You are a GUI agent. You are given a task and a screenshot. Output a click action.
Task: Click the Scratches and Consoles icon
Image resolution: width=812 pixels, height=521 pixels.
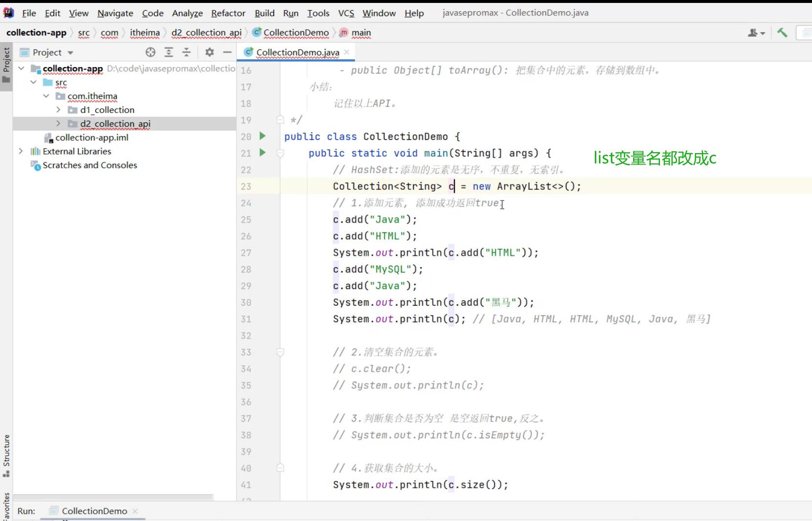click(36, 165)
